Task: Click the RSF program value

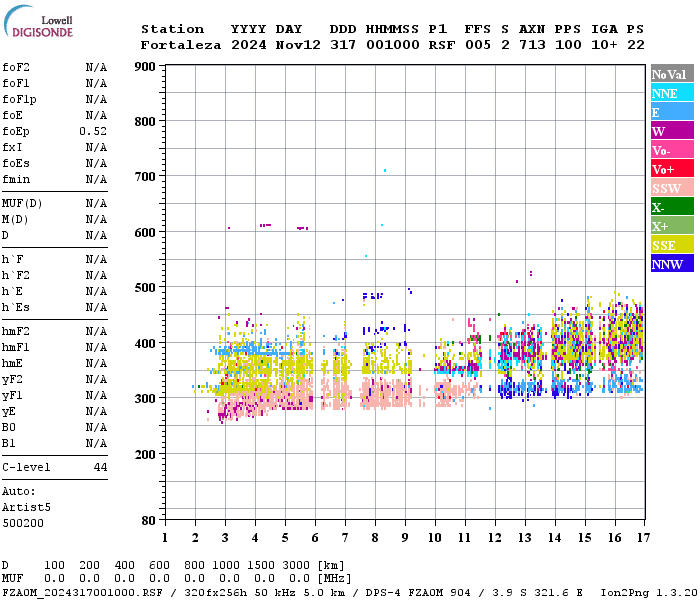Action: point(442,45)
